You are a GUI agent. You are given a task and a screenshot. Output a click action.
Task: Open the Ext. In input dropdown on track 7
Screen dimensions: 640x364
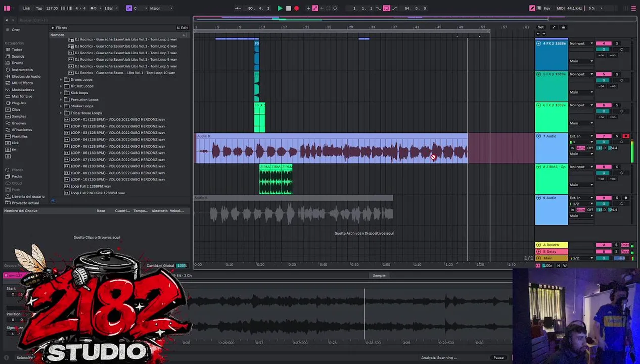(x=581, y=136)
